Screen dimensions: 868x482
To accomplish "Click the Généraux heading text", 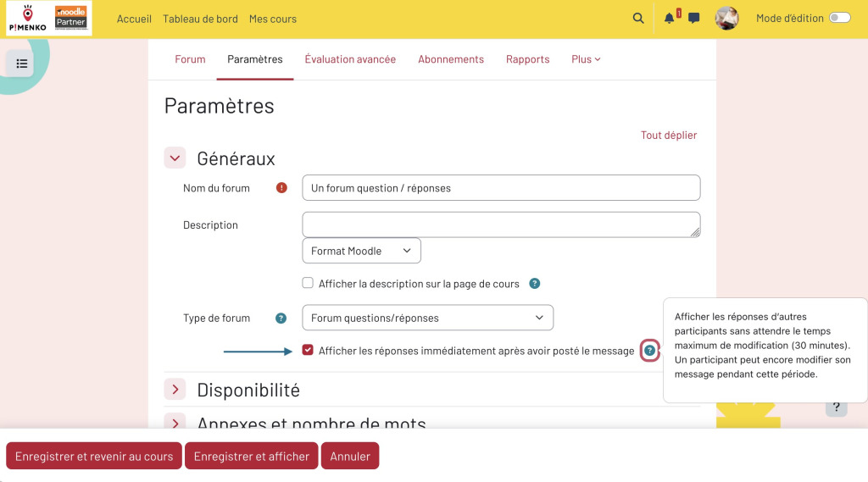I will coord(236,158).
